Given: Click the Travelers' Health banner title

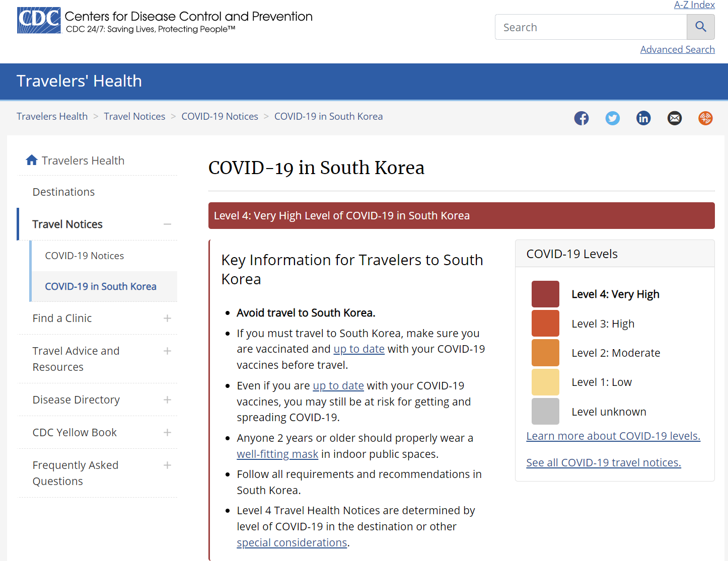Looking at the screenshot, I should tap(79, 81).
